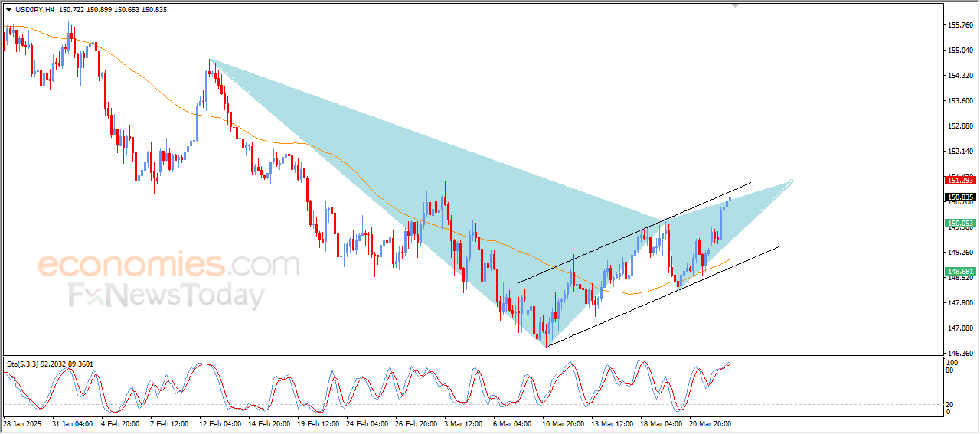
Task: Click the stochastic 100 level label
Action: pos(952,362)
